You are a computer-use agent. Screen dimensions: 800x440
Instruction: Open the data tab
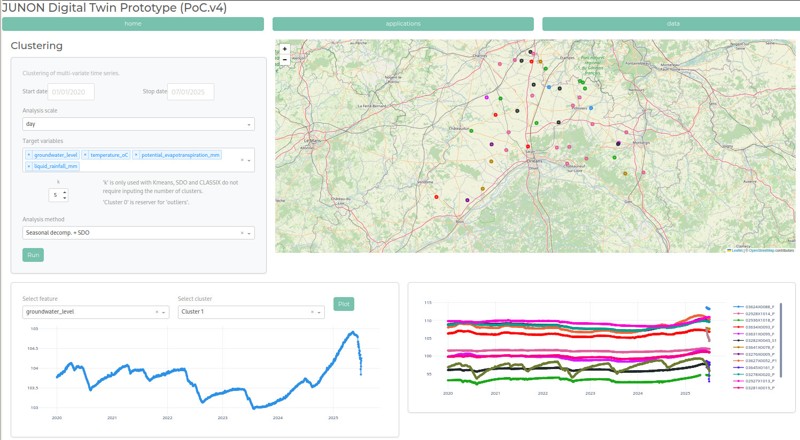pyautogui.click(x=671, y=24)
